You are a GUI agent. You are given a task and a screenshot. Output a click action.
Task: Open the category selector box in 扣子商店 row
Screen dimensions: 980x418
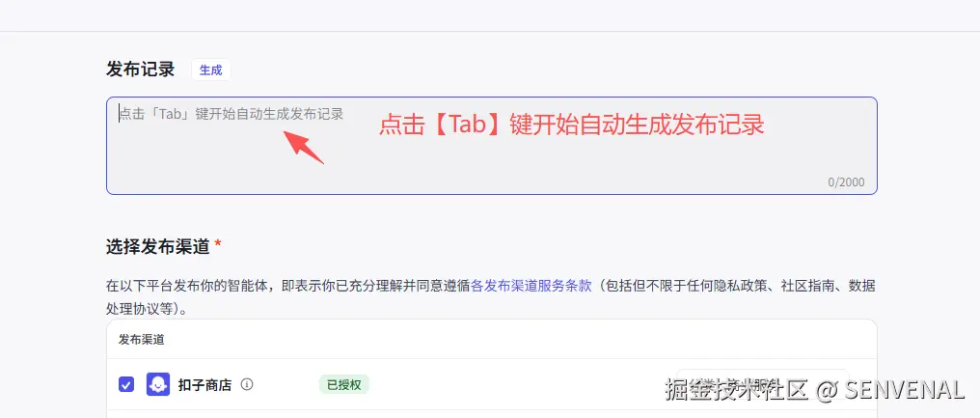[x=763, y=383]
